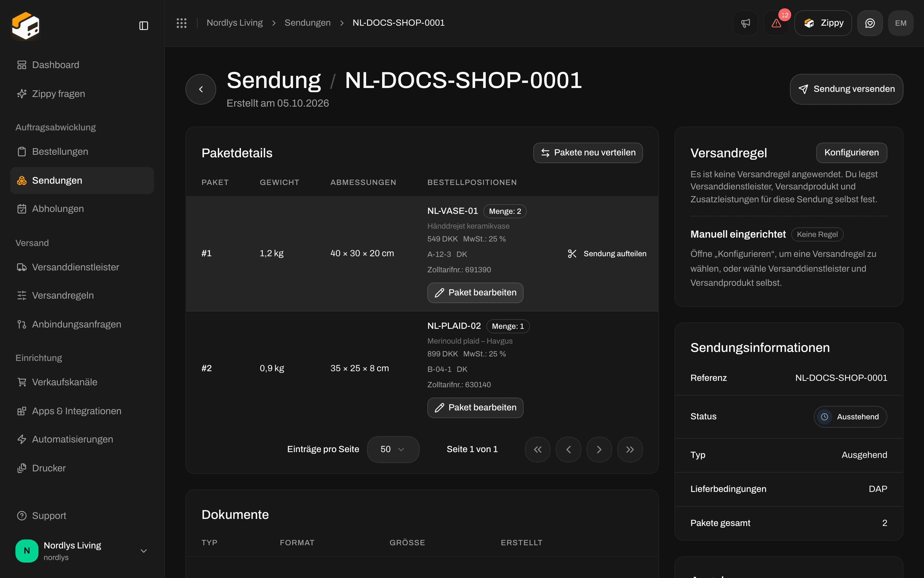Viewport: 924px width, 578px height.
Task: Click Sendung aufteilen scissors action
Action: (607, 253)
